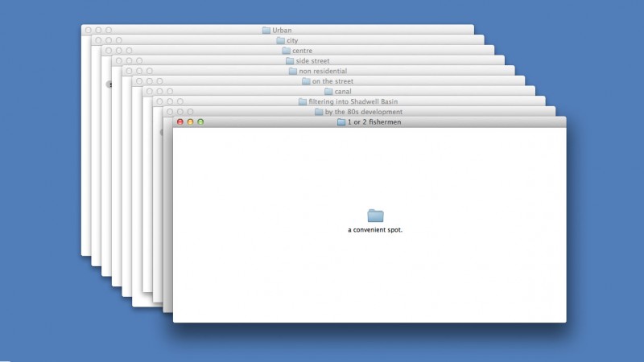Click the folder icon in the 'non residential' window title bar
This screenshot has height=362, width=644.
(x=293, y=71)
